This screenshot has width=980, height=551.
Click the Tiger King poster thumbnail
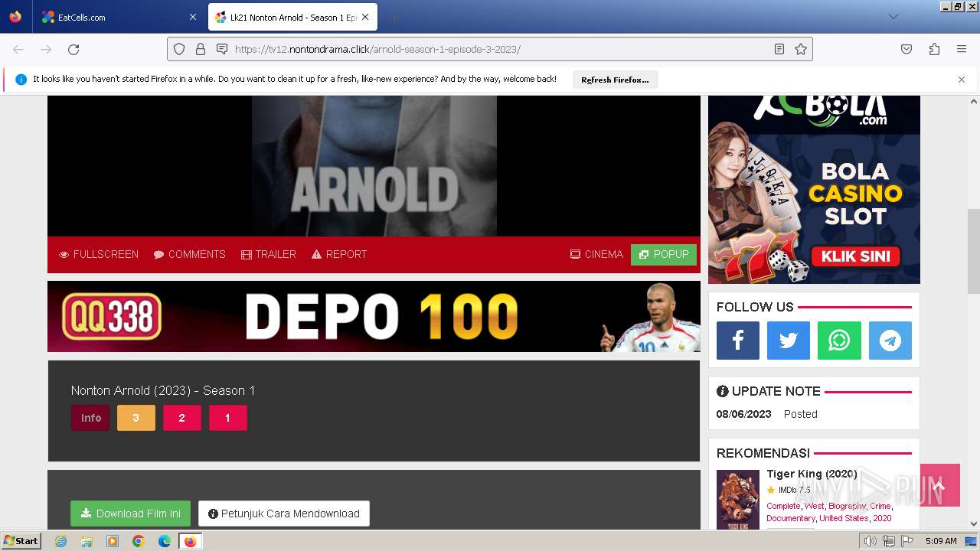(738, 500)
